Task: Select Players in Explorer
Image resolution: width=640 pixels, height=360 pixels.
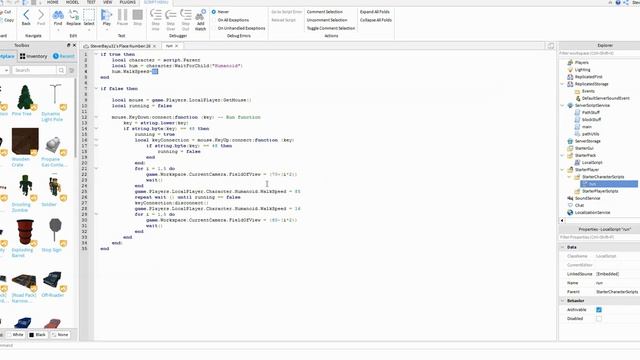Action: pos(582,63)
